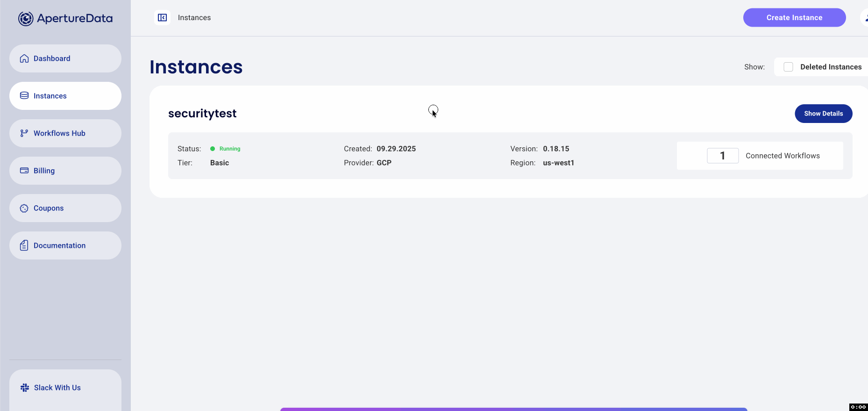Click the Deleted Instances filter label

click(x=831, y=67)
